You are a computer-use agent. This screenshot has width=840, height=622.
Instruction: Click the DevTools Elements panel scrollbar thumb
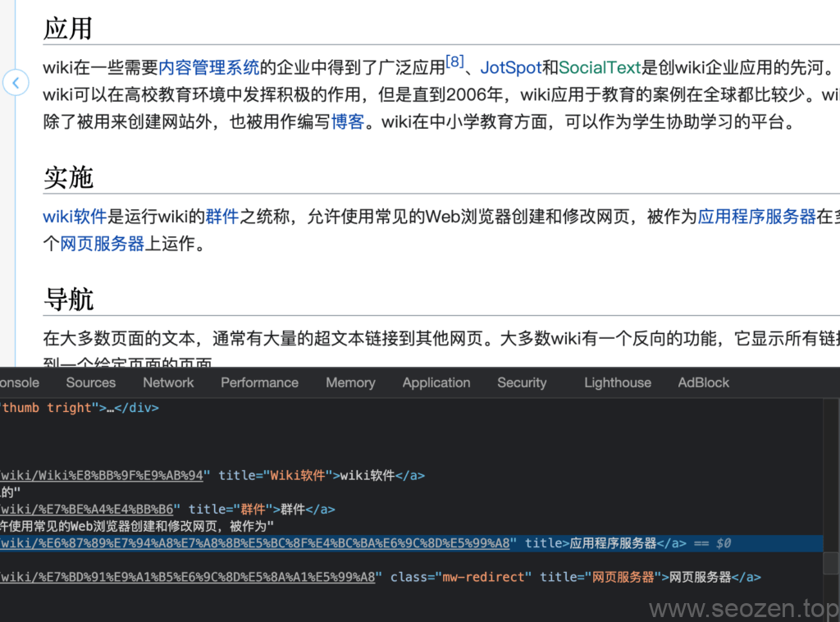click(x=831, y=563)
